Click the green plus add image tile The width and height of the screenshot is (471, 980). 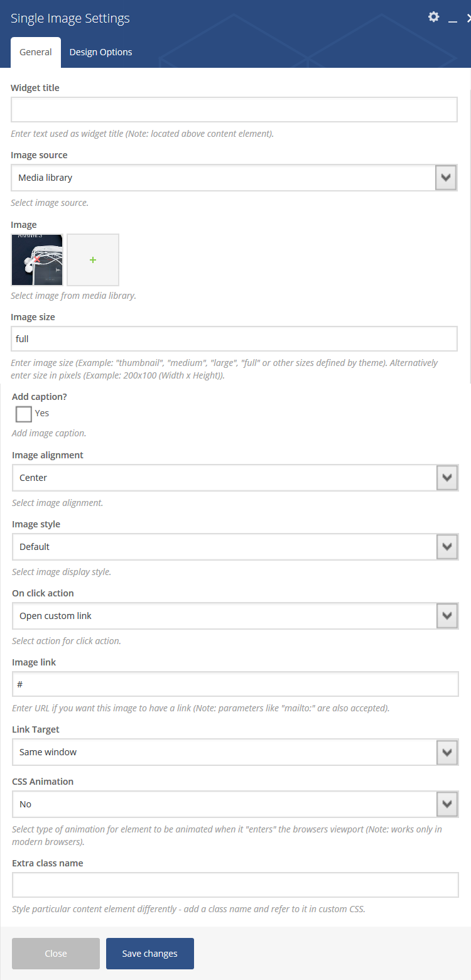[x=93, y=260]
